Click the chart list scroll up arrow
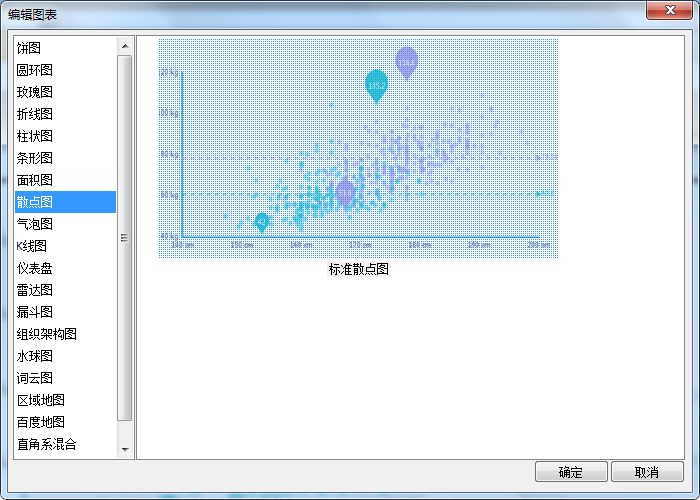700x500 pixels. coord(125,46)
